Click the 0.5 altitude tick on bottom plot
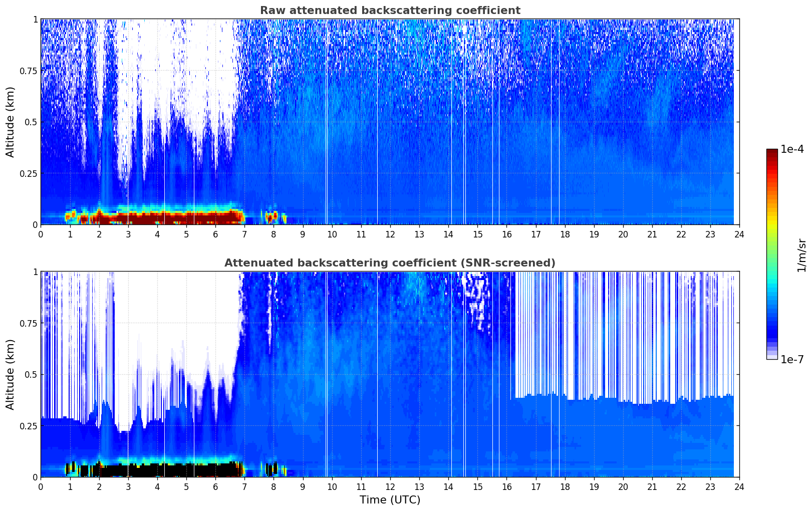812x511 pixels. 31,374
